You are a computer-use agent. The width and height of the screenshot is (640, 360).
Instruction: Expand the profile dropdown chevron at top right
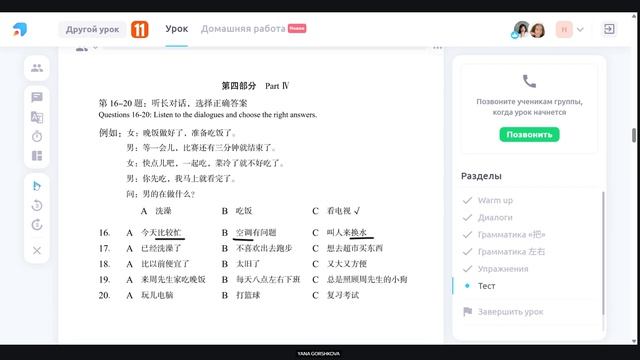580,29
